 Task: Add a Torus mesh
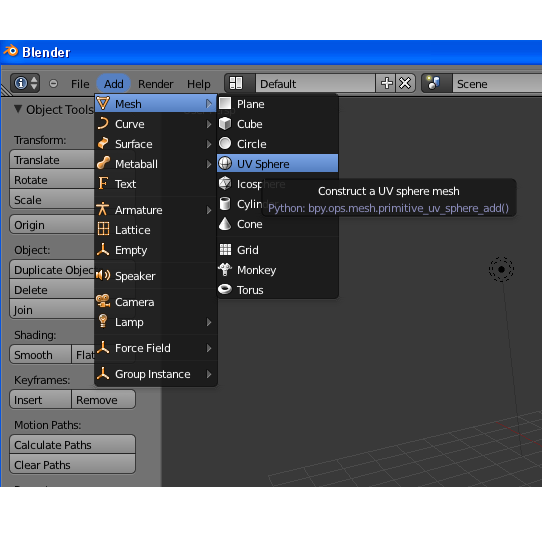point(277,290)
